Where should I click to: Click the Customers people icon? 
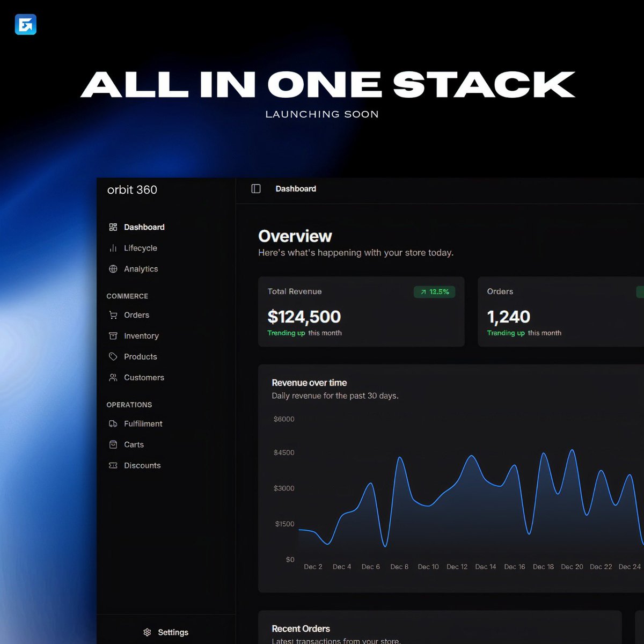(113, 377)
